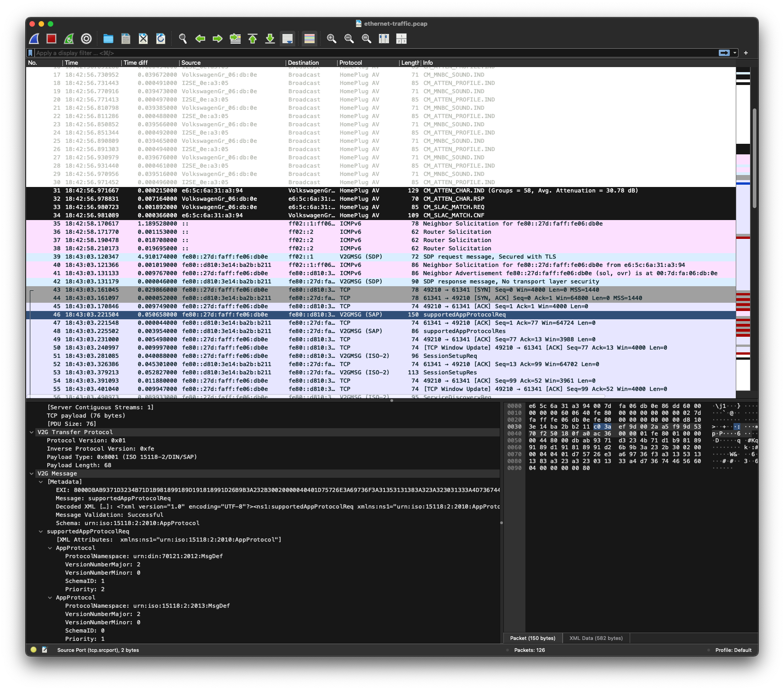This screenshot has width=784, height=690.
Task: Click the plus button to add filter
Action: [746, 53]
